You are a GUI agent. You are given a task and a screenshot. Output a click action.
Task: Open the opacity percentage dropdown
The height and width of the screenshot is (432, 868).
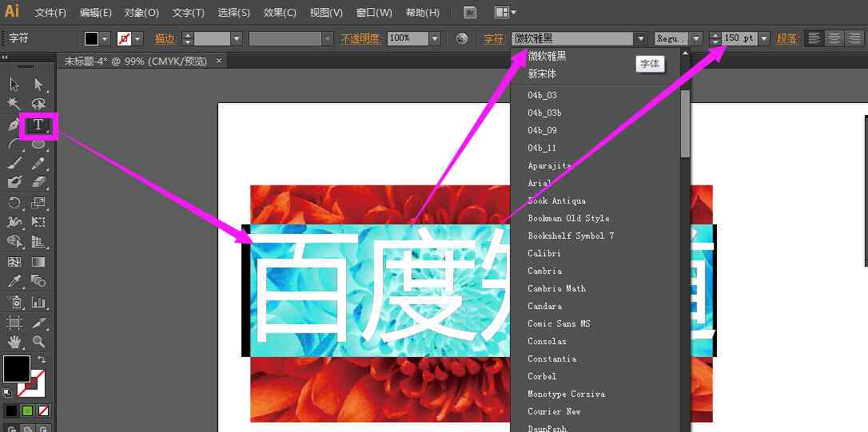[435, 38]
